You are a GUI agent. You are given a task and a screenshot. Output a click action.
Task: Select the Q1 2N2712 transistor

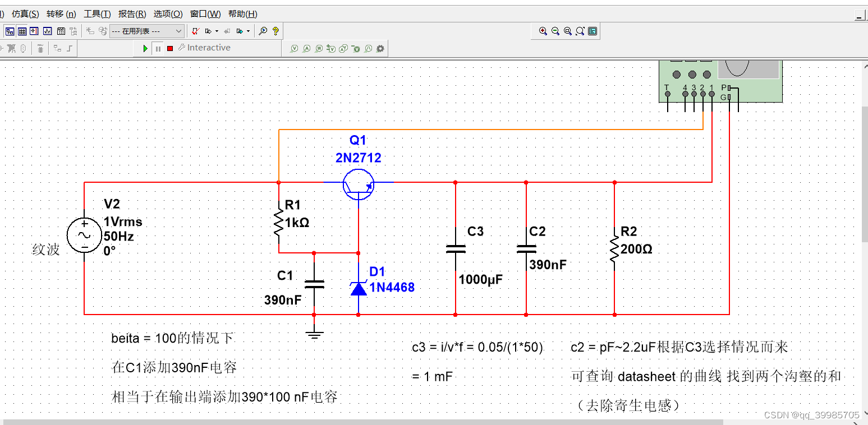coord(358,184)
